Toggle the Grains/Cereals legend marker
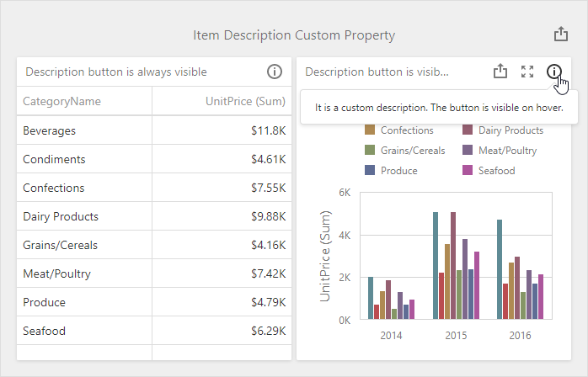 point(370,151)
